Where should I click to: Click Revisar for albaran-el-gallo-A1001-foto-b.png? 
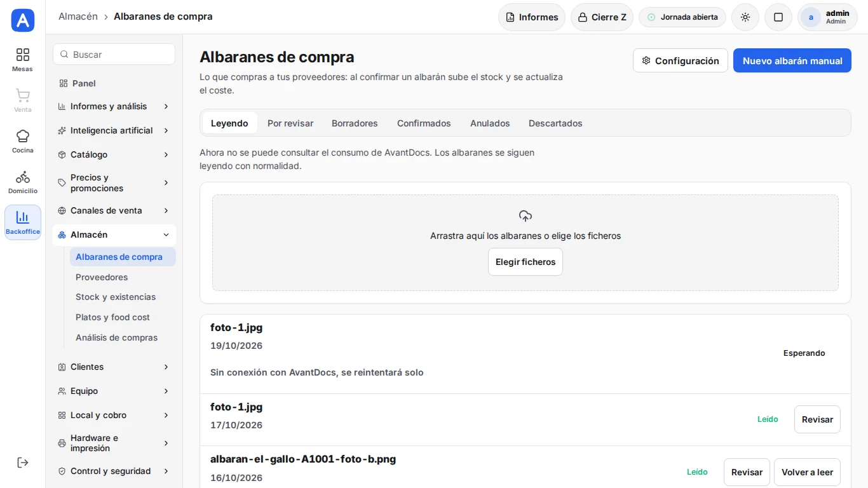pyautogui.click(x=747, y=472)
